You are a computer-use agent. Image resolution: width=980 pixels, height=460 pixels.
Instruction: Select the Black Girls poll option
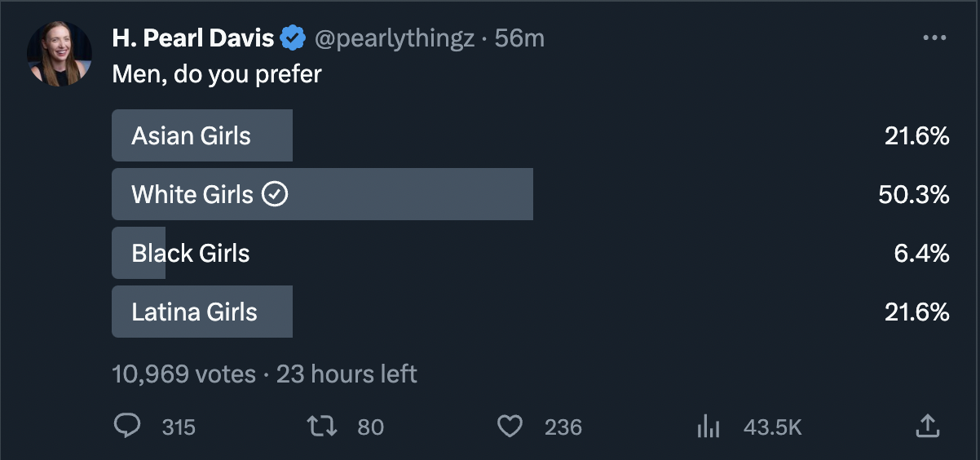tap(530, 253)
